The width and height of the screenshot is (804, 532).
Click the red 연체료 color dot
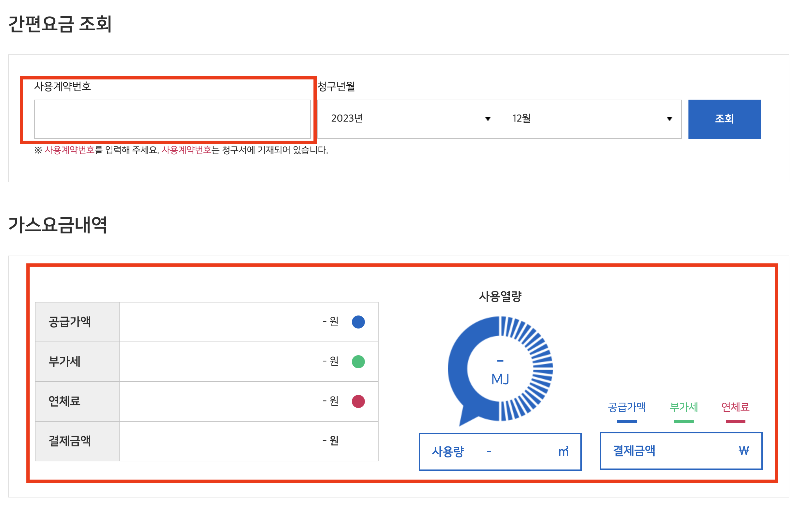[358, 401]
